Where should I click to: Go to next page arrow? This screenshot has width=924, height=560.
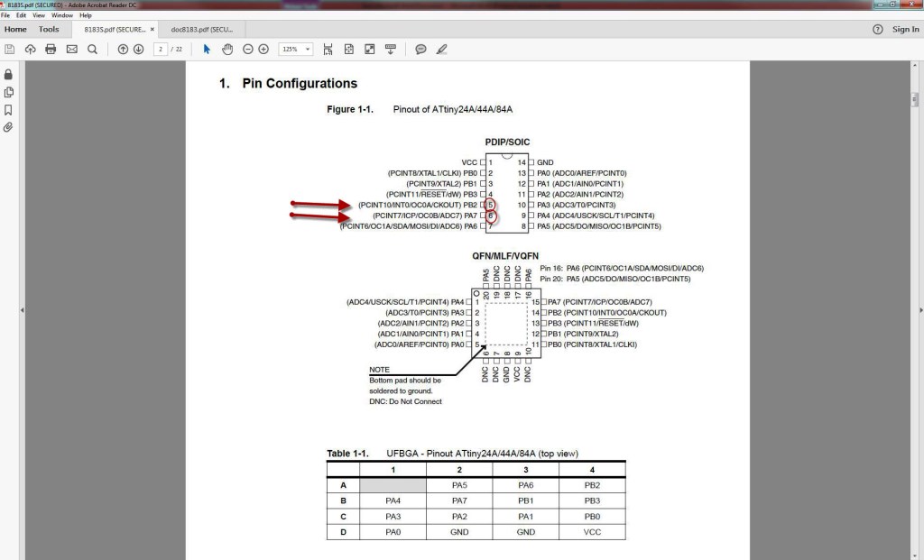click(138, 50)
